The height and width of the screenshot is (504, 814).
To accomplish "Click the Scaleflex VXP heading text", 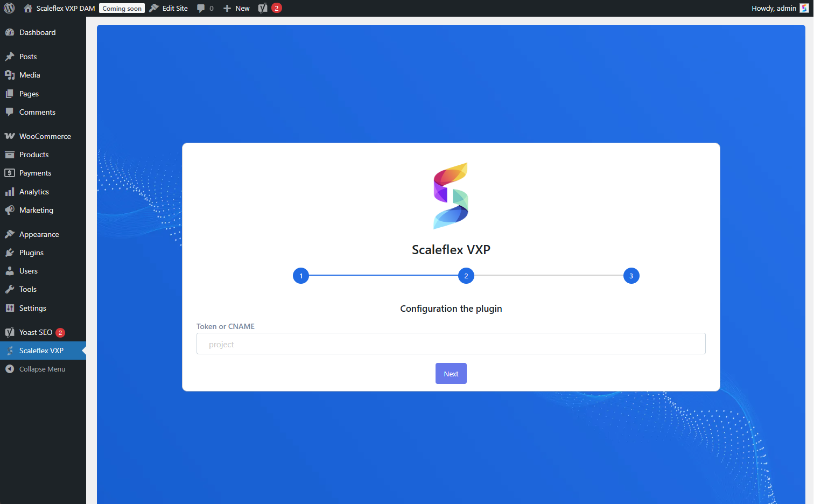I will (x=451, y=250).
